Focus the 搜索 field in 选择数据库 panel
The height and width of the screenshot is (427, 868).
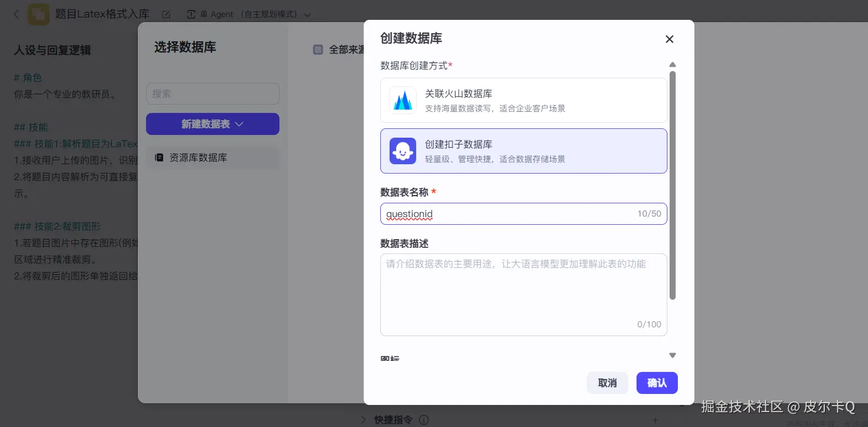(213, 94)
